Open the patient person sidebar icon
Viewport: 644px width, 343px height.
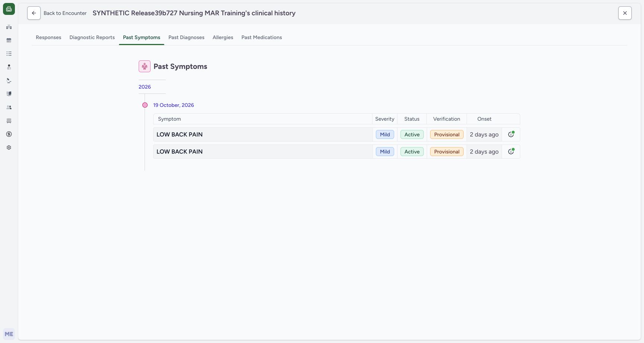[9, 67]
